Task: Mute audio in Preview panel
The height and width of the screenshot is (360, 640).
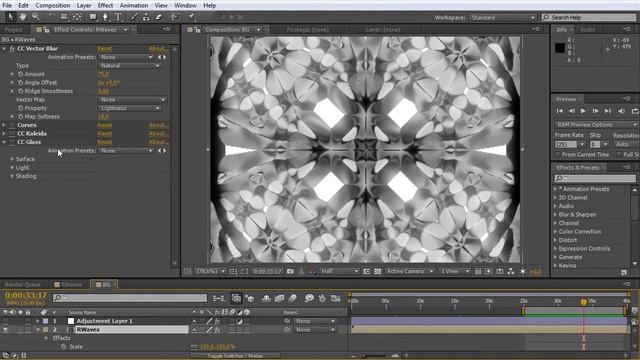Action: click(621, 111)
